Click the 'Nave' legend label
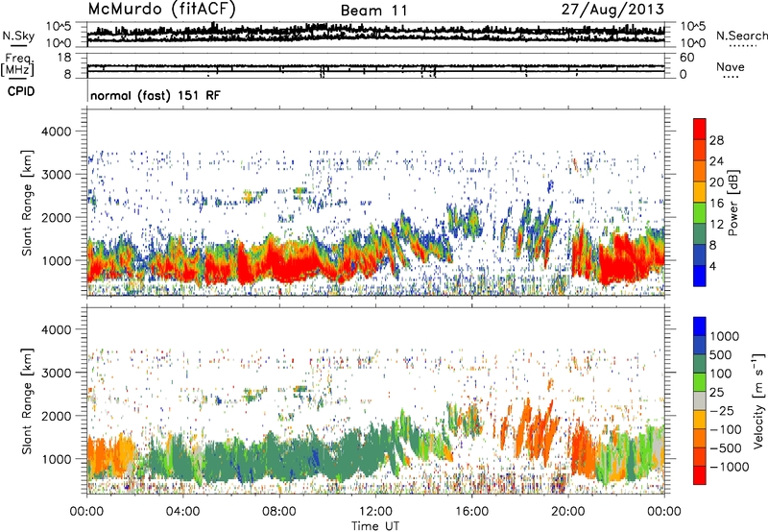The image size is (768, 532). (x=731, y=66)
